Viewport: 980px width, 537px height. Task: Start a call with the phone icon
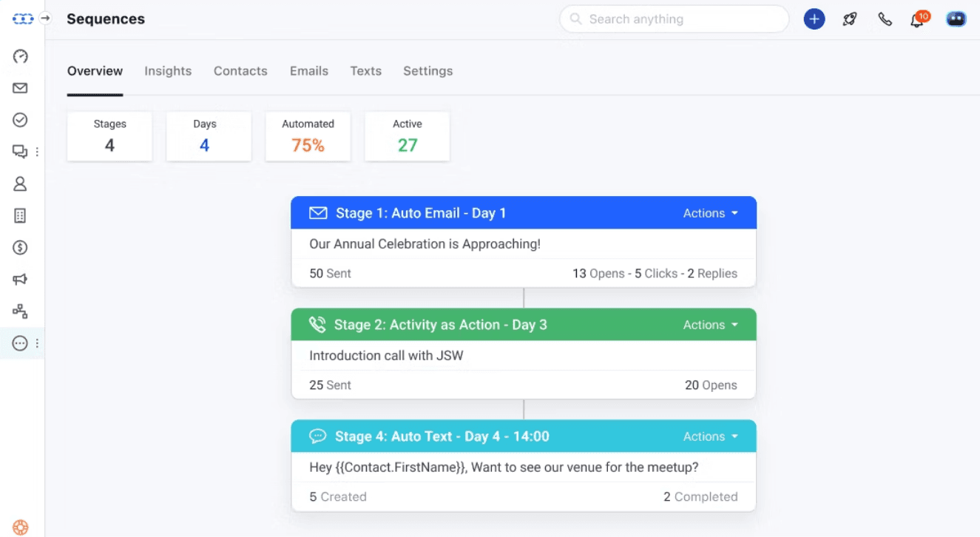[x=885, y=18]
